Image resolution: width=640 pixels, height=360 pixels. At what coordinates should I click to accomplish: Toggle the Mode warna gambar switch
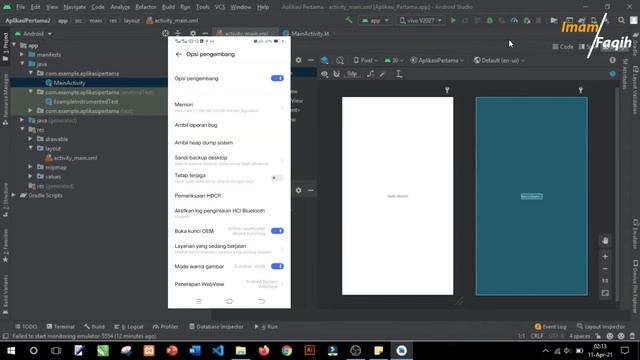point(277,266)
